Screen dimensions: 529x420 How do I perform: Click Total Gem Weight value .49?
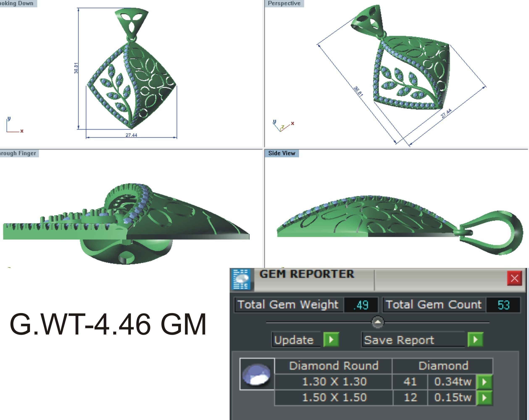(x=361, y=305)
